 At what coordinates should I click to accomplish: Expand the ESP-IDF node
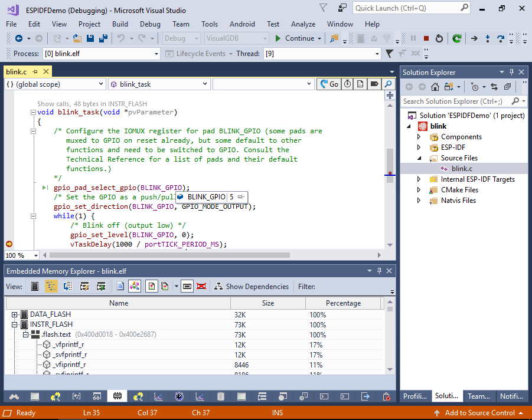pyautogui.click(x=419, y=147)
